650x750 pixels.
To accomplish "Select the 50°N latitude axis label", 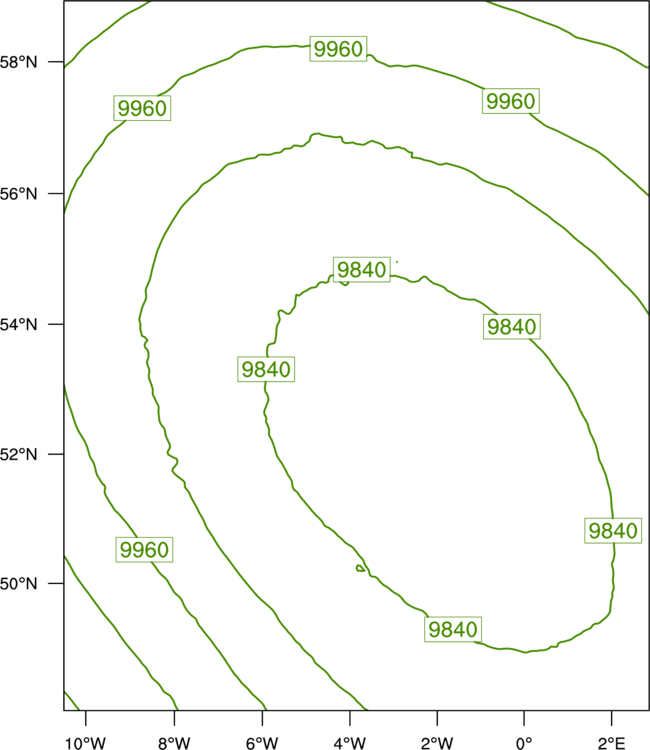I will tap(18, 584).
